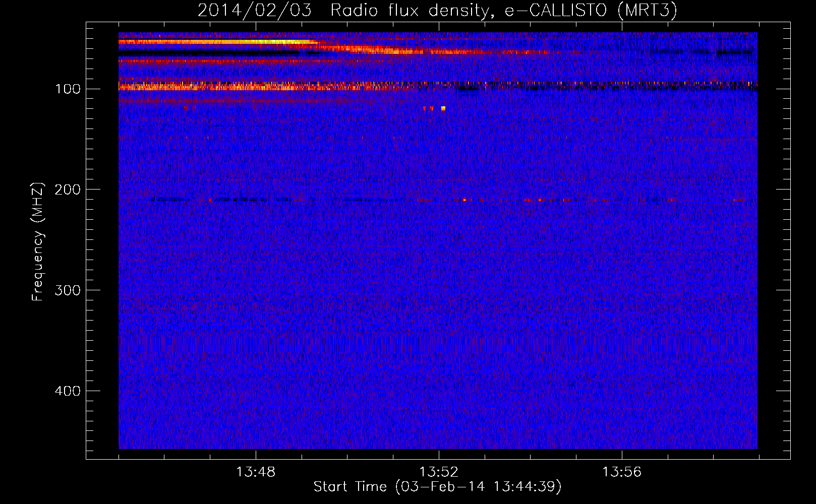The height and width of the screenshot is (504, 816).
Task: Click the bright yellow-white emission band at top left
Action: click(218, 42)
